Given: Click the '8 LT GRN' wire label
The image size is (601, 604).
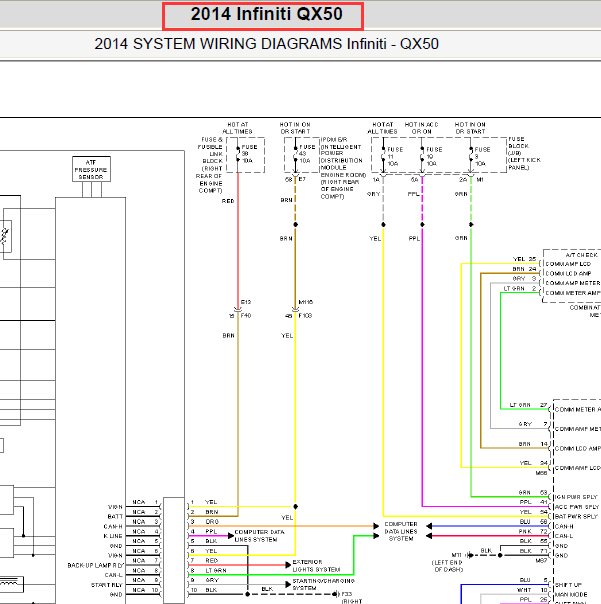Looking at the screenshot, I should [x=209, y=570].
